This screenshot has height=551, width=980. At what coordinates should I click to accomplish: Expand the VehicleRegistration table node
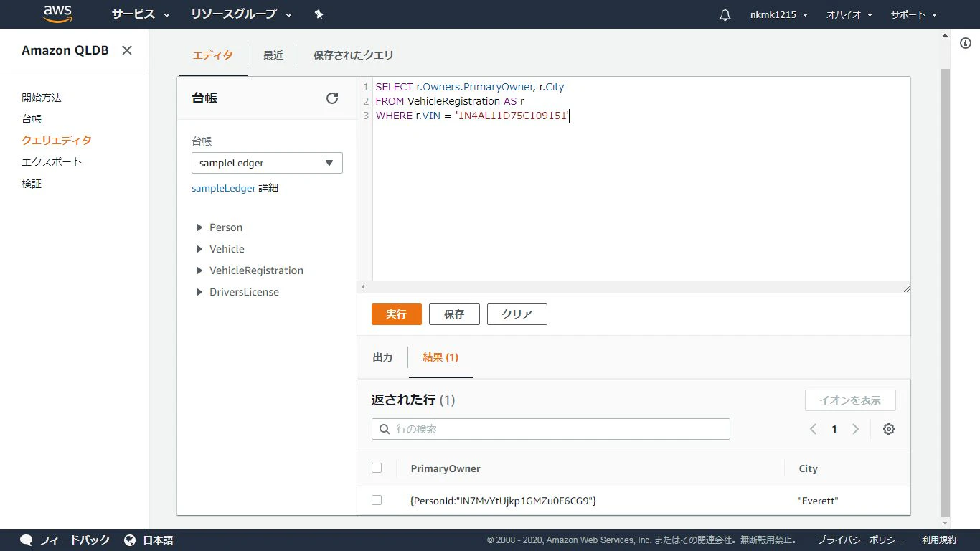click(199, 270)
